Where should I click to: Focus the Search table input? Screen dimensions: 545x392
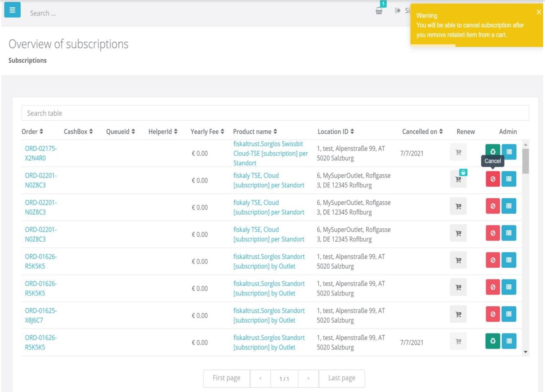point(275,113)
